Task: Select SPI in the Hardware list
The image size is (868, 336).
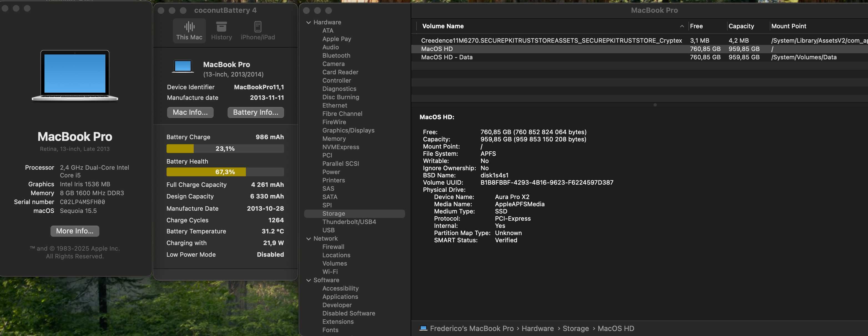Action: click(x=327, y=205)
